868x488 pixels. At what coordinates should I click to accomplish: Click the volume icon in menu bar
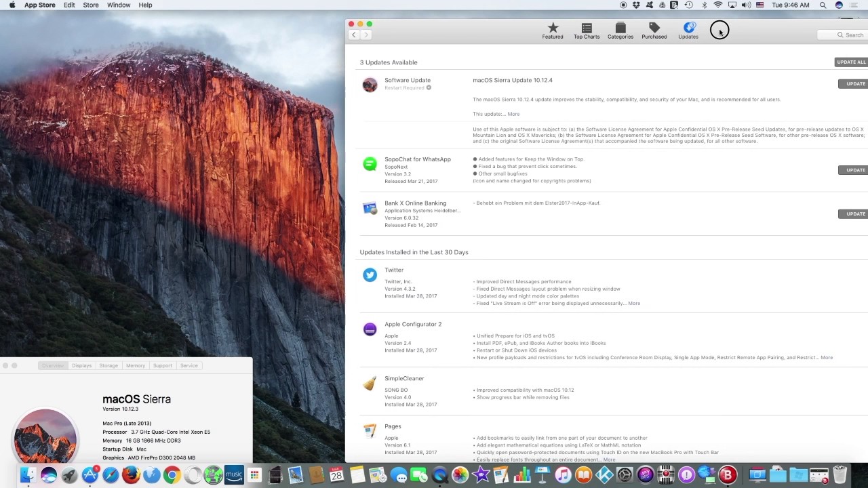(x=746, y=5)
